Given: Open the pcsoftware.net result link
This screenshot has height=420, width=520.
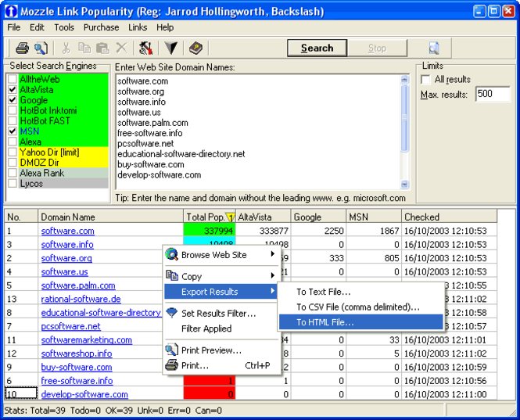Looking at the screenshot, I should tap(71, 326).
